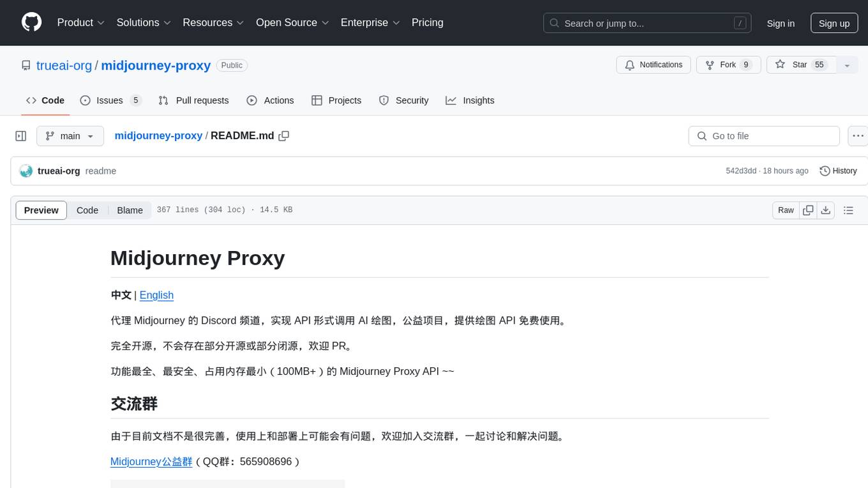Focus the Go to file field
868x488 pixels.
coord(764,136)
